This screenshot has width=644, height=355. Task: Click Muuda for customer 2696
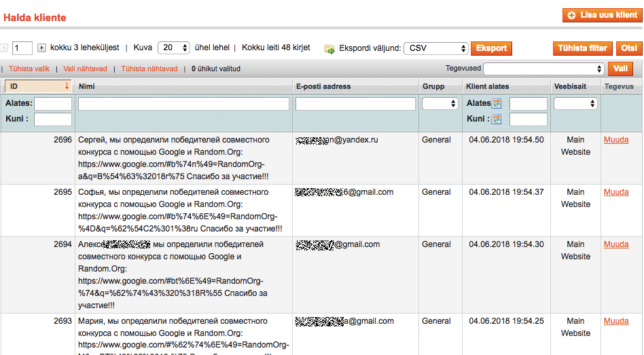(x=616, y=140)
